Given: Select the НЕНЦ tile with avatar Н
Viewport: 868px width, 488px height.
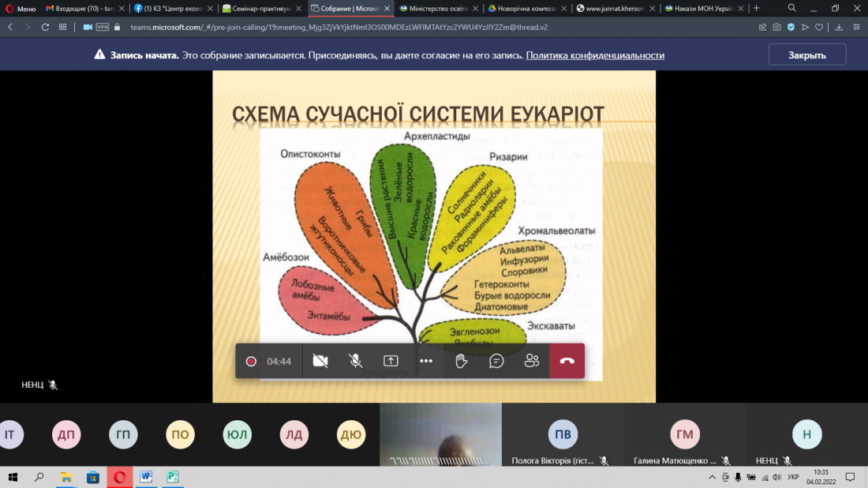Looking at the screenshot, I should point(806,434).
